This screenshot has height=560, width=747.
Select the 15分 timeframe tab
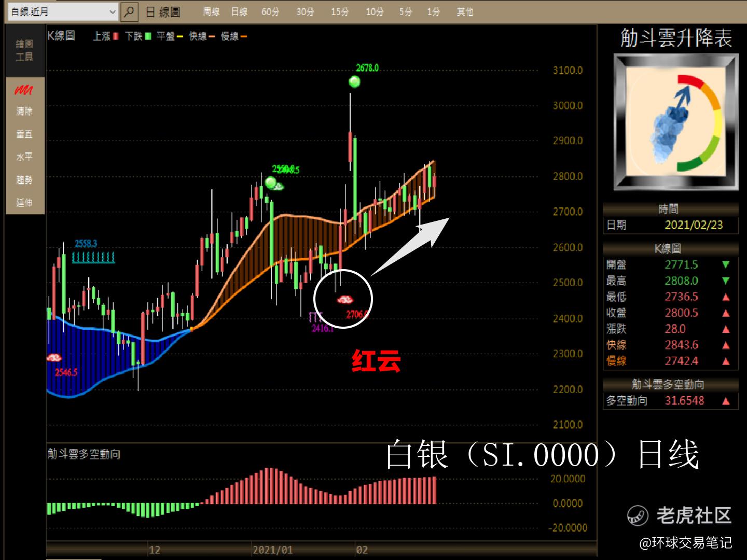[x=340, y=12]
